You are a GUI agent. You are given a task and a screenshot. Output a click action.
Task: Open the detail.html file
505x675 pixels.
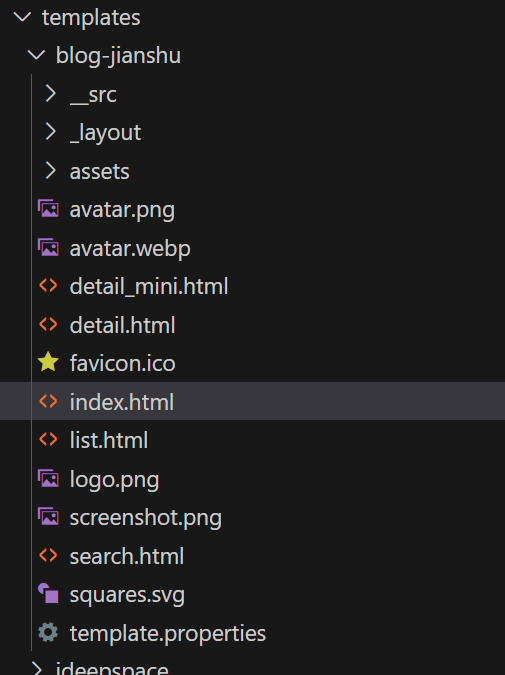122,325
